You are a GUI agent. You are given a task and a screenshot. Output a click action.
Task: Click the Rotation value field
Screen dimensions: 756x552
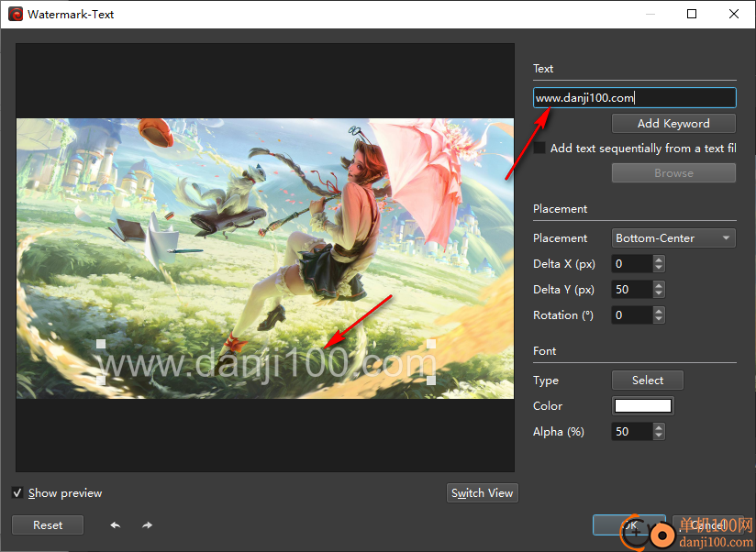click(x=632, y=315)
